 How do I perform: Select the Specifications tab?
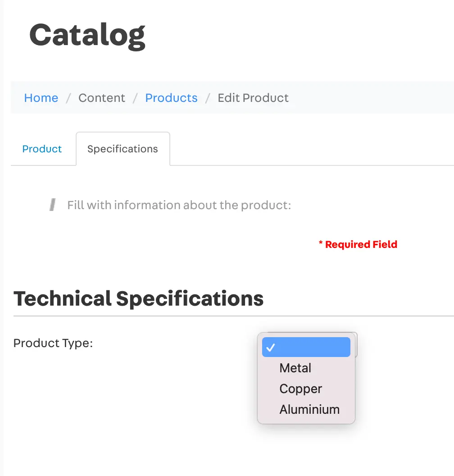123,148
